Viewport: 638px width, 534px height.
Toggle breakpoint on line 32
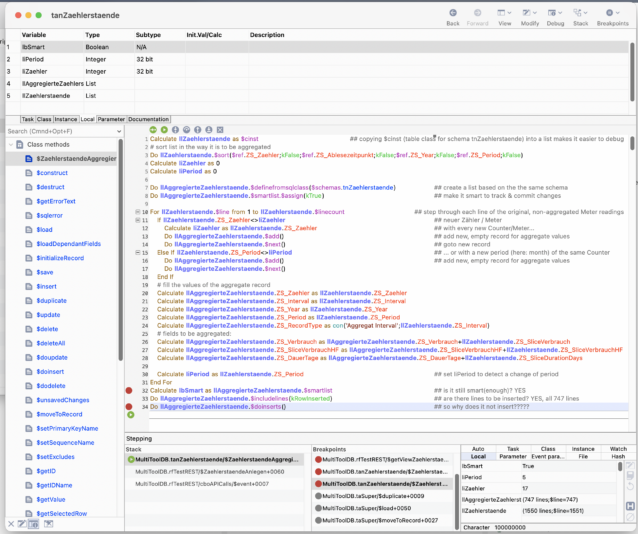point(129,390)
